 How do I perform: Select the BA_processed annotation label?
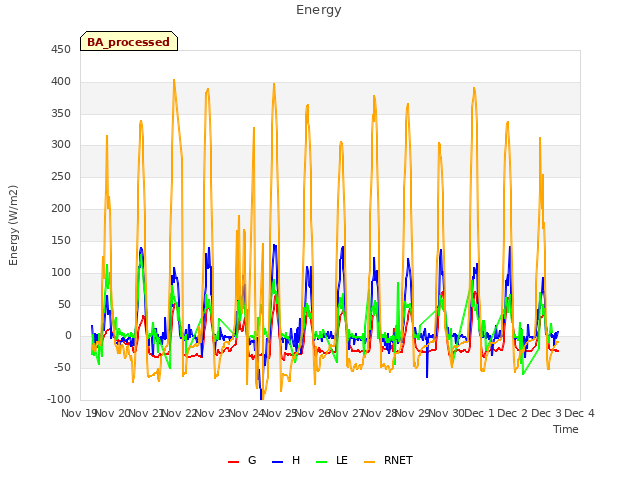coord(129,41)
